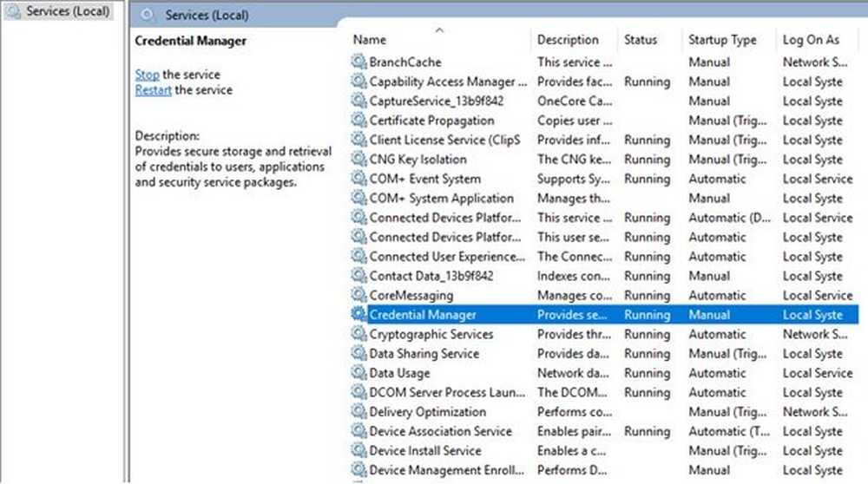Screen dimensions: 868x484
Task: Select the Data Sharing Service name
Action: coord(424,353)
